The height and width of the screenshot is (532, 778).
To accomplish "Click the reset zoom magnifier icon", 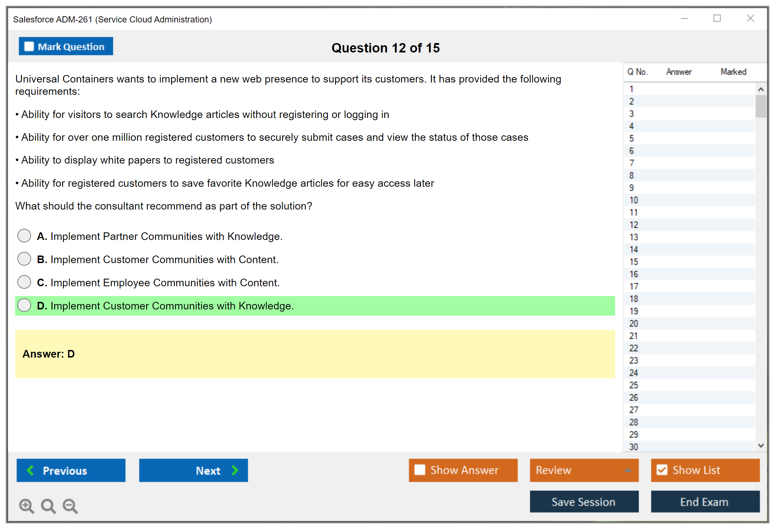I will coord(48,506).
